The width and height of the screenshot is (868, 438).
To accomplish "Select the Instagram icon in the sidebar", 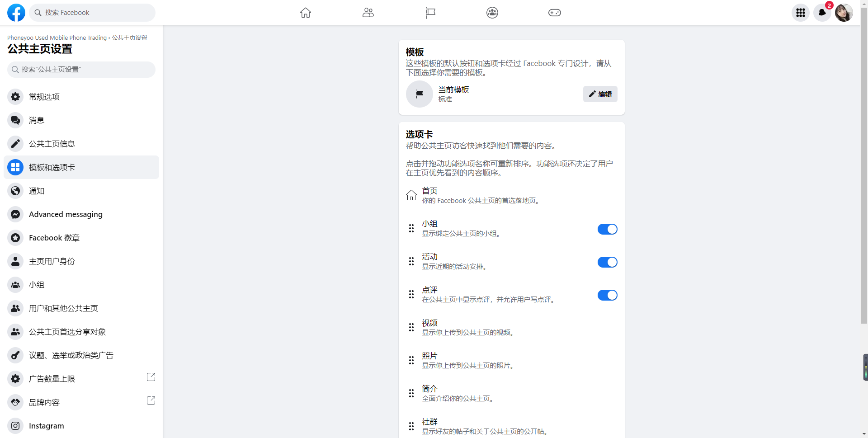I will 15,425.
